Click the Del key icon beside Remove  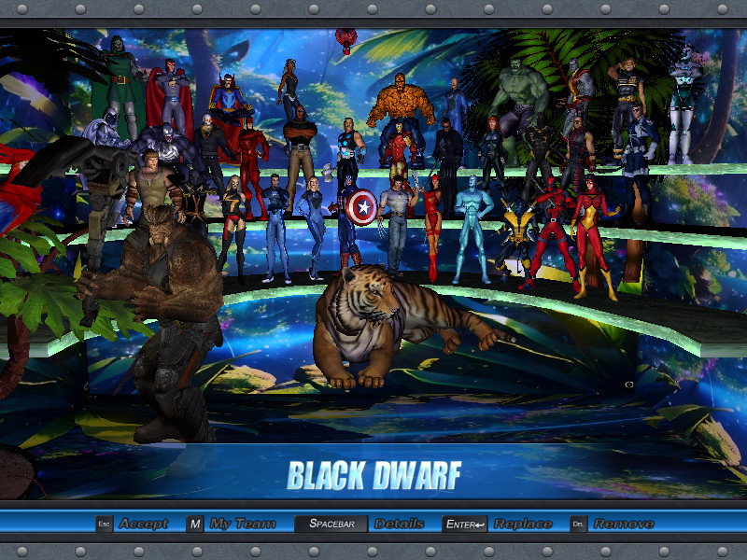pos(578,524)
